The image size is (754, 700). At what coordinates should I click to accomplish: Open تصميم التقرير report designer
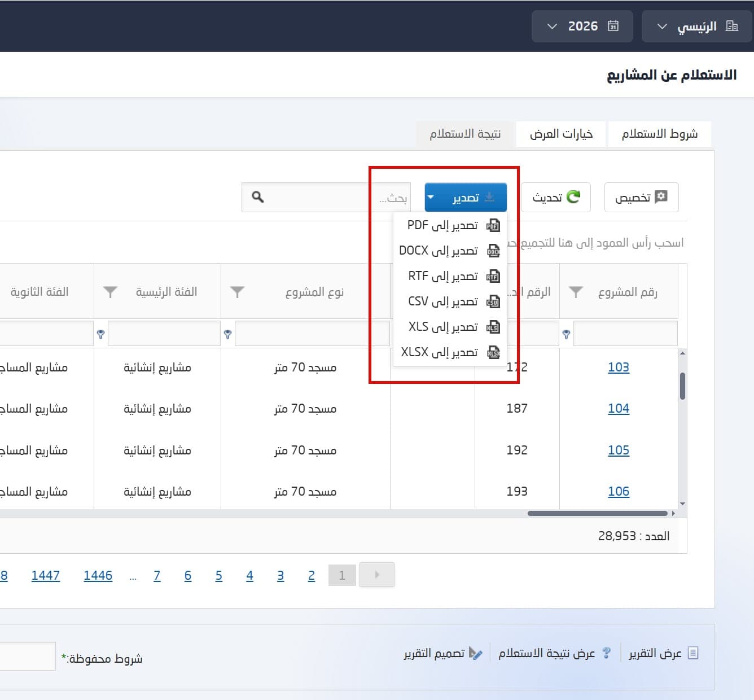(x=443, y=653)
